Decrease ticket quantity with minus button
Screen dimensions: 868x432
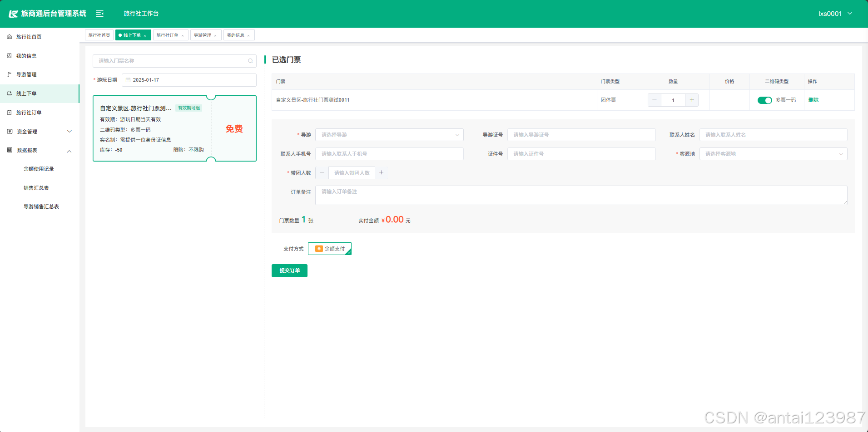pos(655,100)
